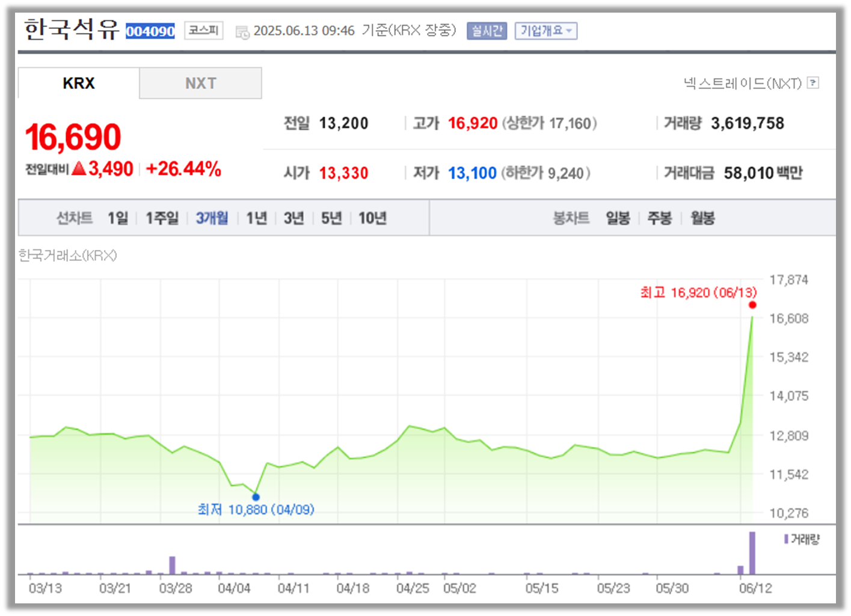Select the 1주일 line chart period
The height and width of the screenshot is (616, 851).
pyautogui.click(x=162, y=218)
